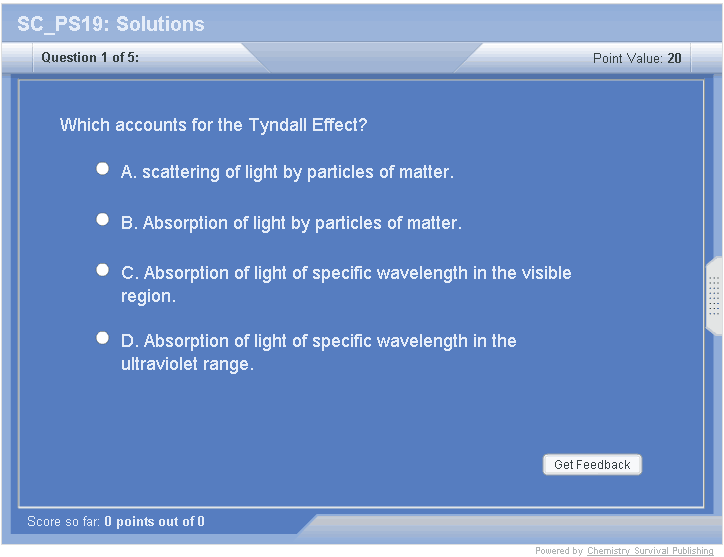Mark the radio button for answer C

tap(102, 270)
